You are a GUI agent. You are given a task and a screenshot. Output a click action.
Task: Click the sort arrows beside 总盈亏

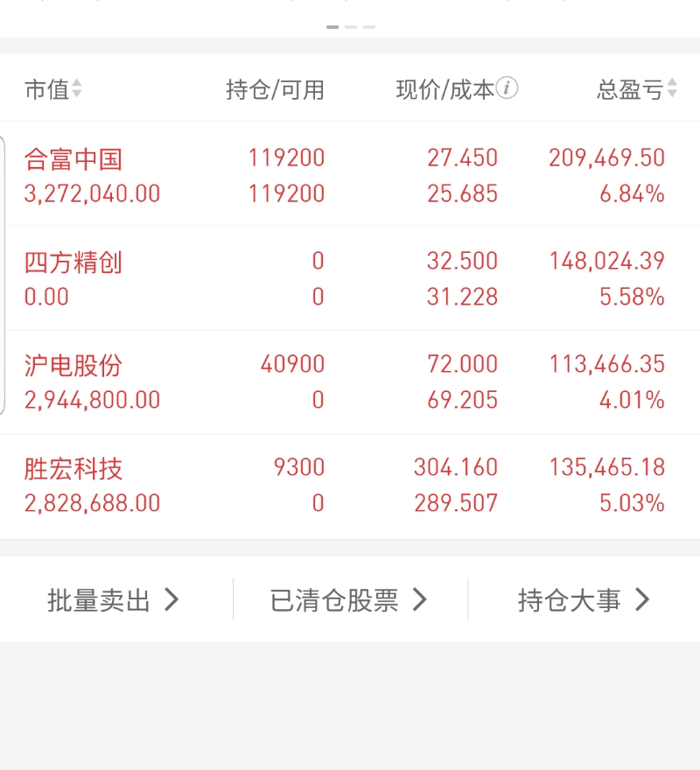coord(672,88)
